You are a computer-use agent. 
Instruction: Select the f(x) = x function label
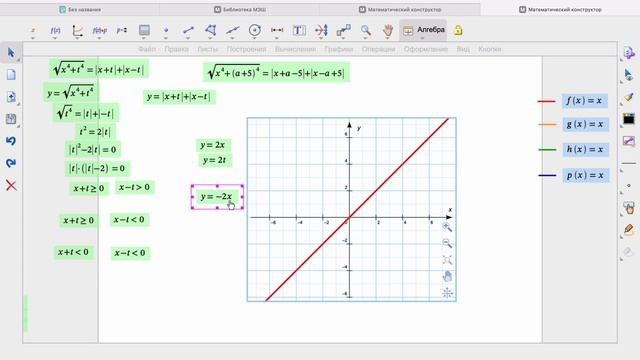(x=584, y=100)
